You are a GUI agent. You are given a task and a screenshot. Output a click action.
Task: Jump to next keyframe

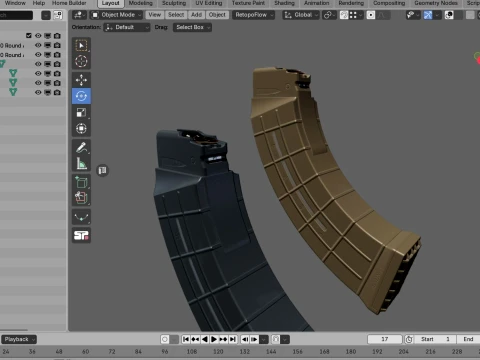(x=223, y=339)
